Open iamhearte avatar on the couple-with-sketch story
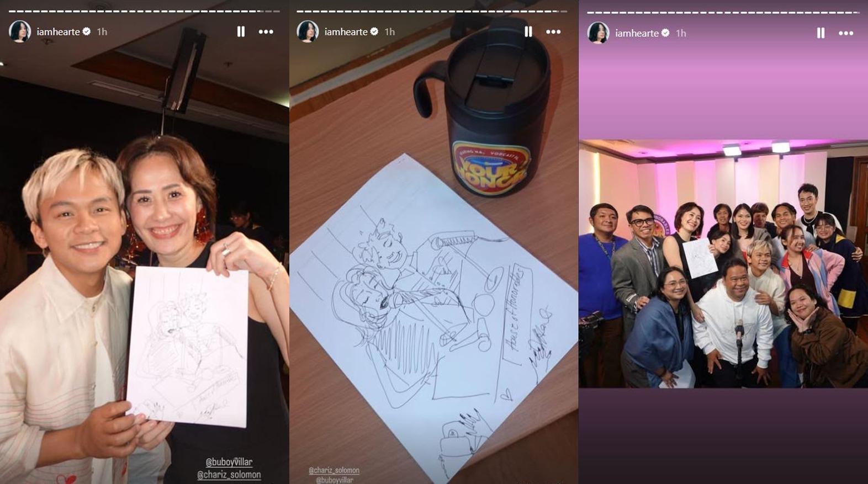This screenshot has width=868, height=484. point(20,31)
